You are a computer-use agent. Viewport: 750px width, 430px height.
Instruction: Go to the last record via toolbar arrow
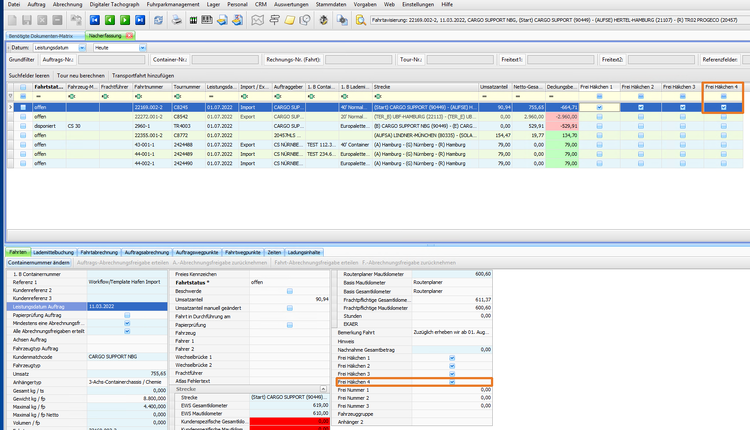pyautogui.click(x=139, y=19)
